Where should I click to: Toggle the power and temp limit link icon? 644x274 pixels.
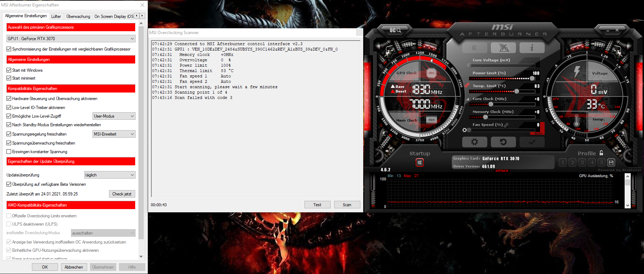tap(467, 85)
